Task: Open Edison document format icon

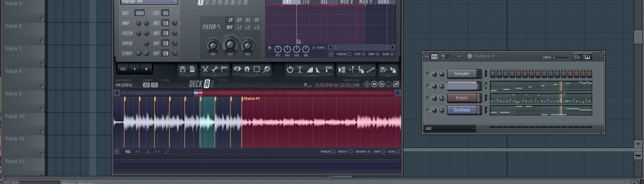Action: (x=192, y=69)
